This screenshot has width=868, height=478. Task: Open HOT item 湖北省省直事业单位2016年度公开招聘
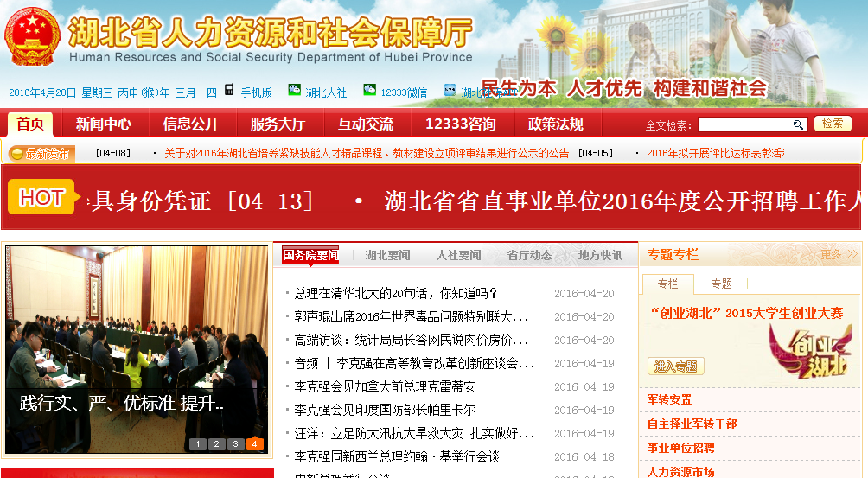click(622, 201)
